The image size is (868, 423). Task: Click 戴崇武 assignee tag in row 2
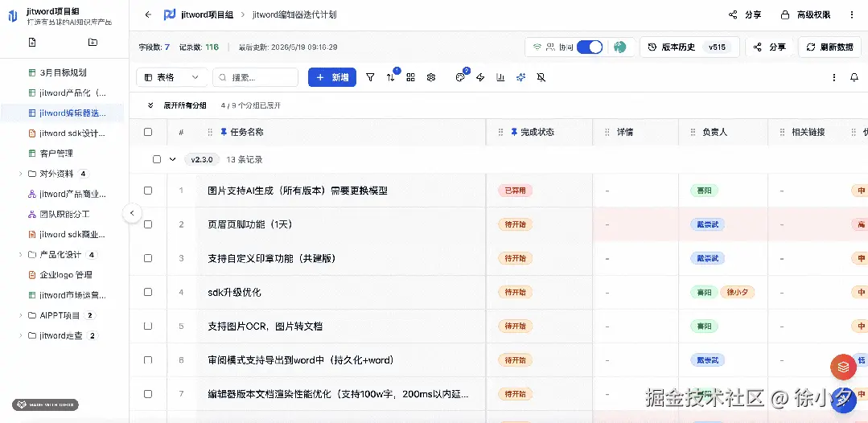click(707, 224)
